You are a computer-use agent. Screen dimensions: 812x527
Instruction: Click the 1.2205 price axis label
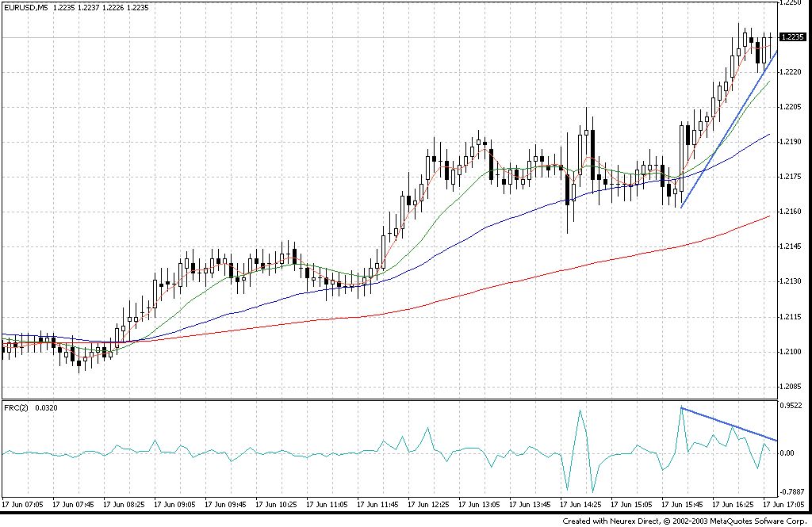[x=791, y=107]
